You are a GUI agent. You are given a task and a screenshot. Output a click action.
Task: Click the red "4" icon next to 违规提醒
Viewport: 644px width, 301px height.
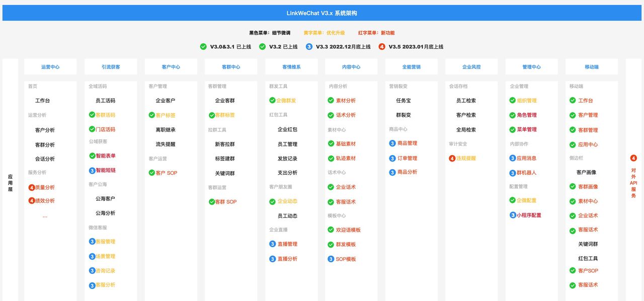[x=452, y=158]
